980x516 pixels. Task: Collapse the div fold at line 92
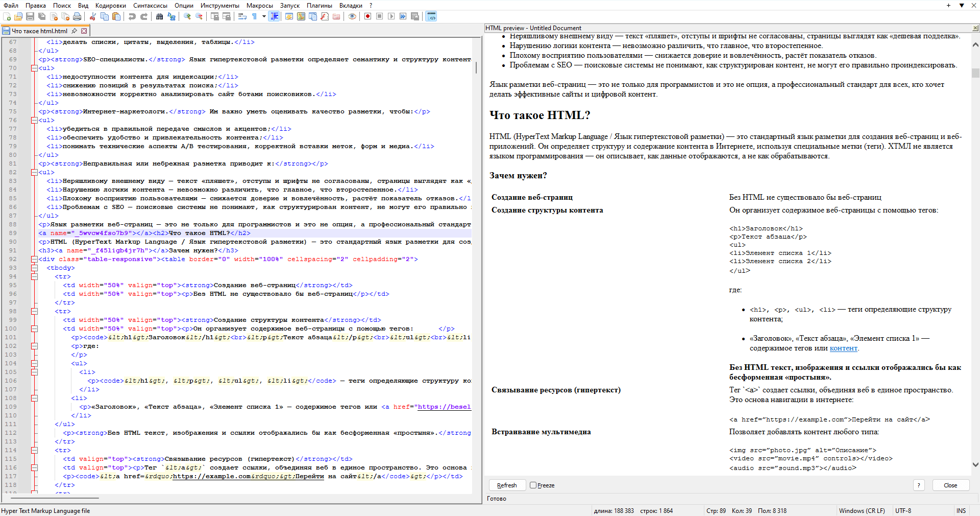click(x=34, y=259)
